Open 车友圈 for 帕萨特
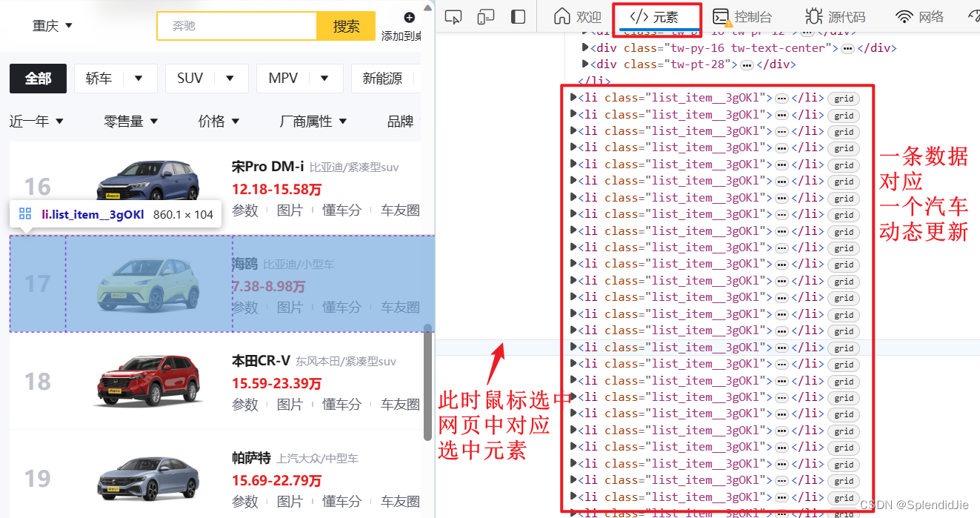 [401, 502]
